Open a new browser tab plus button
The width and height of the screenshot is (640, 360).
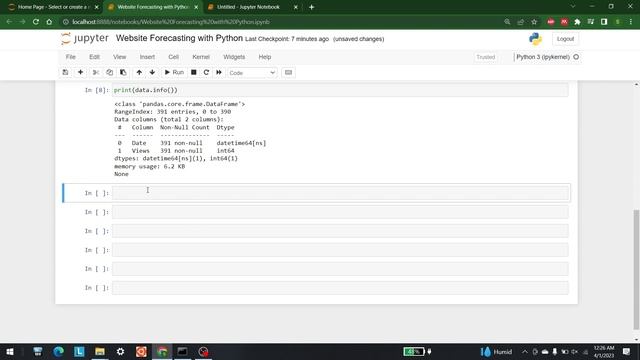tap(311, 7)
